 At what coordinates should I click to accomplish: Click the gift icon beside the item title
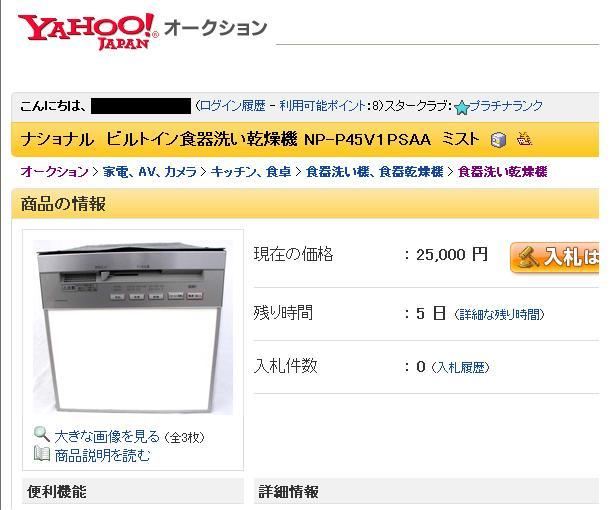(x=524, y=139)
